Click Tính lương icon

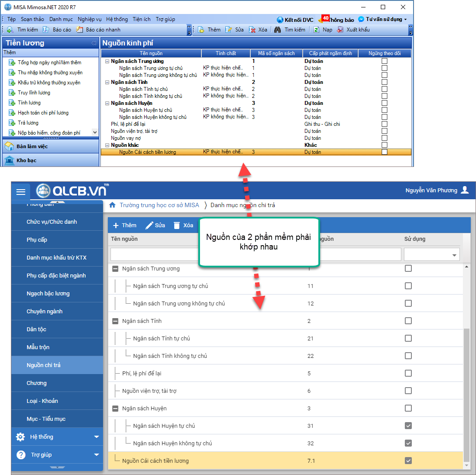tap(12, 103)
